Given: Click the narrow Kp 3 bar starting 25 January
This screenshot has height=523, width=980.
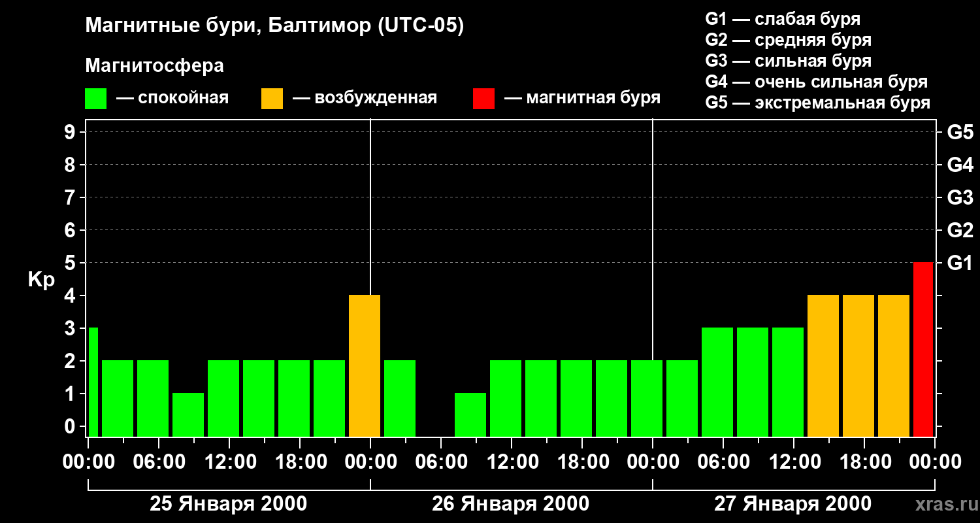Looking at the screenshot, I should click(93, 382).
